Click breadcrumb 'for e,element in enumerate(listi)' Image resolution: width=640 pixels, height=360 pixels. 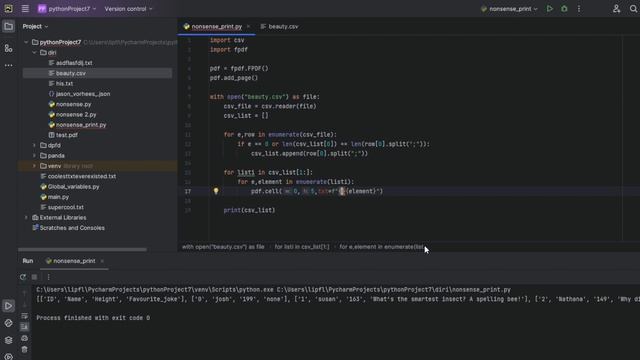[382, 247]
